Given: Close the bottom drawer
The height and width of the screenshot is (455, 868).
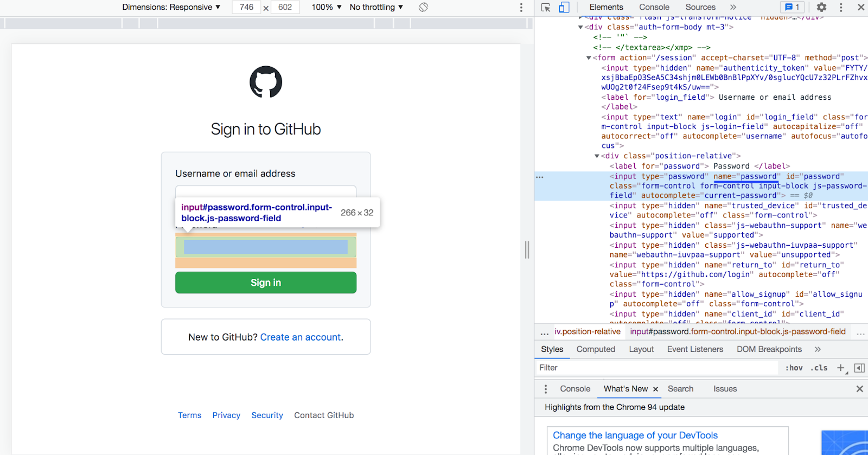Looking at the screenshot, I should click(x=859, y=389).
